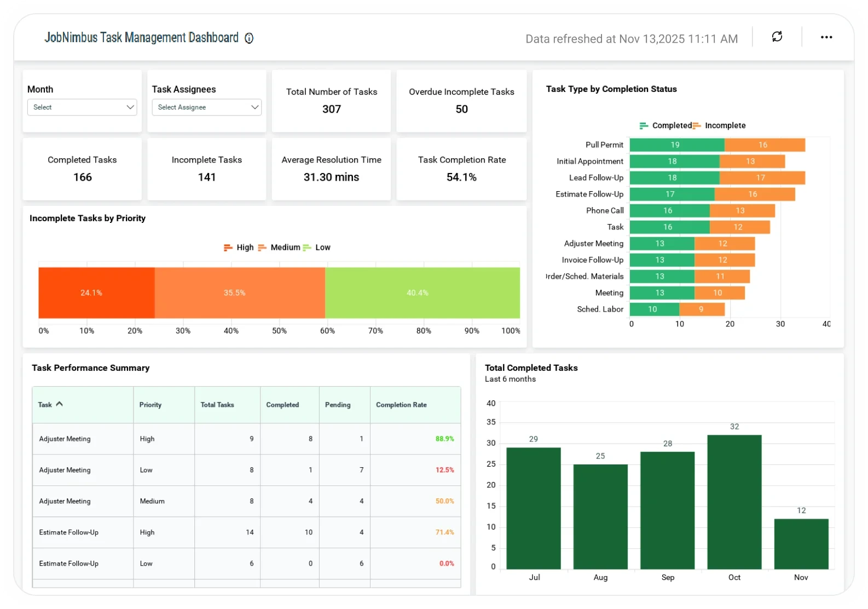Image resolution: width=868 pixels, height=609 pixels.
Task: Click the Average Resolution Time card
Action: point(331,169)
